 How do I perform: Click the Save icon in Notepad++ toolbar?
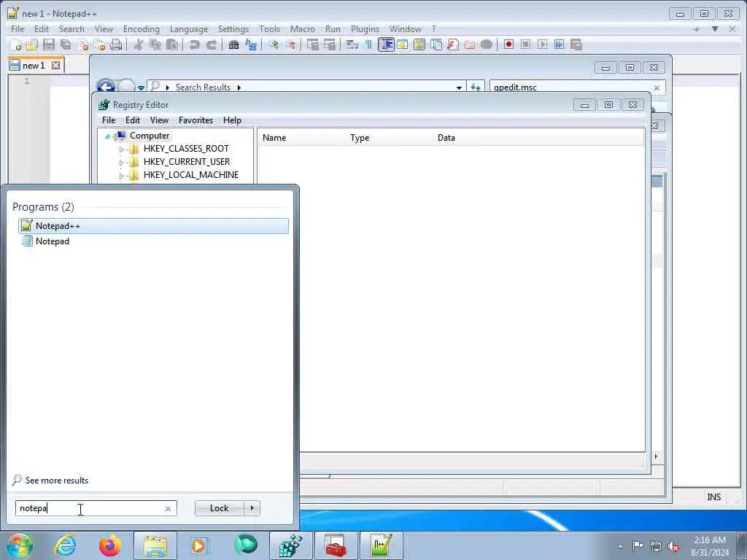click(49, 44)
